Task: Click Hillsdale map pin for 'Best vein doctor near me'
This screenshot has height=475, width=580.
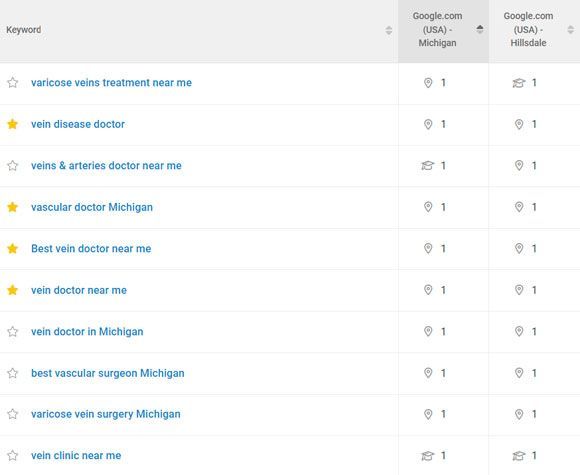Action: pyautogui.click(x=519, y=248)
